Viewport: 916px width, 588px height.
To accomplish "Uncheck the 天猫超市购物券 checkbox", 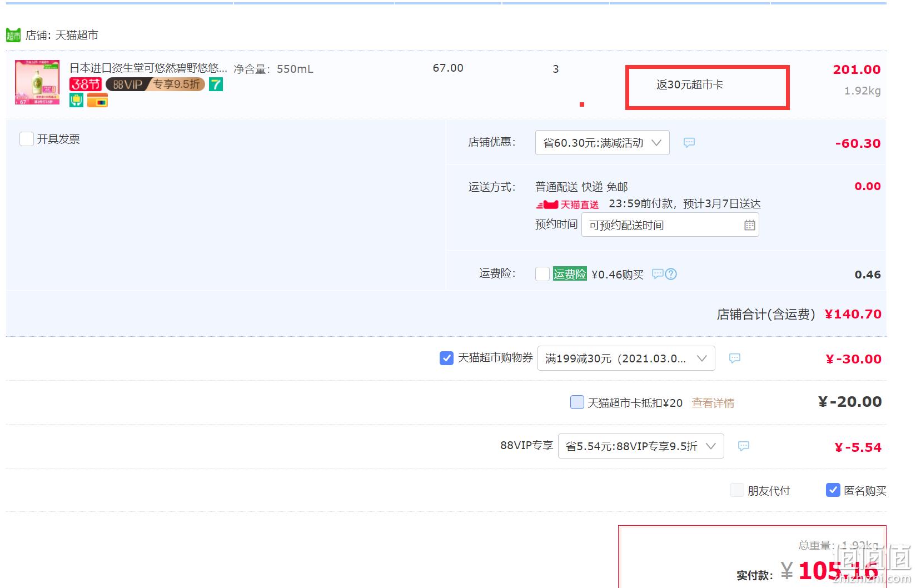I will tap(446, 358).
